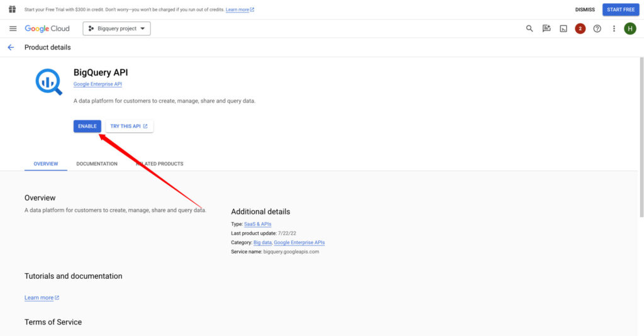Go back using the arrow icon

pyautogui.click(x=11, y=47)
